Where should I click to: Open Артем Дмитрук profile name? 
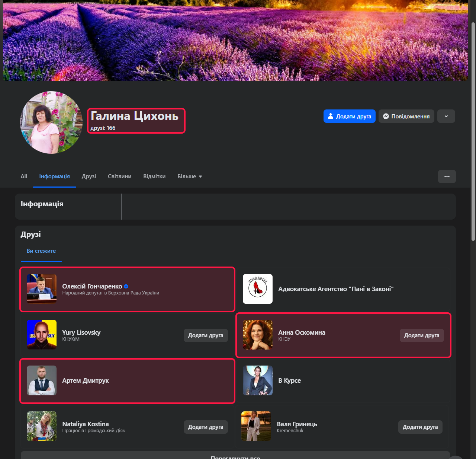(86, 380)
